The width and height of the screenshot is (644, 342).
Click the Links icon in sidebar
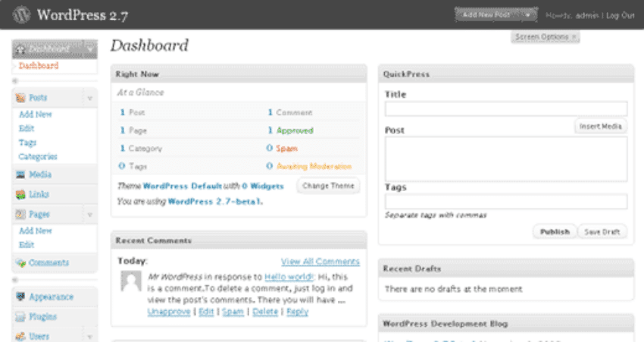click(20, 194)
